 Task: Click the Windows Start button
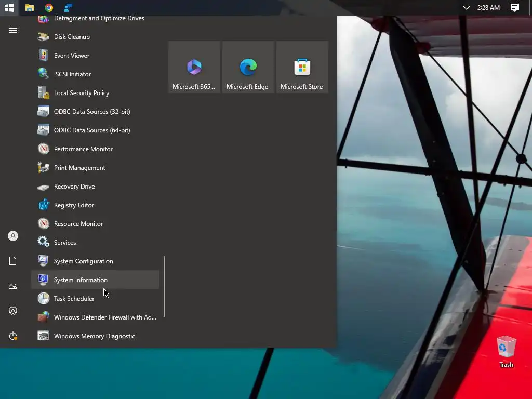(x=9, y=7)
